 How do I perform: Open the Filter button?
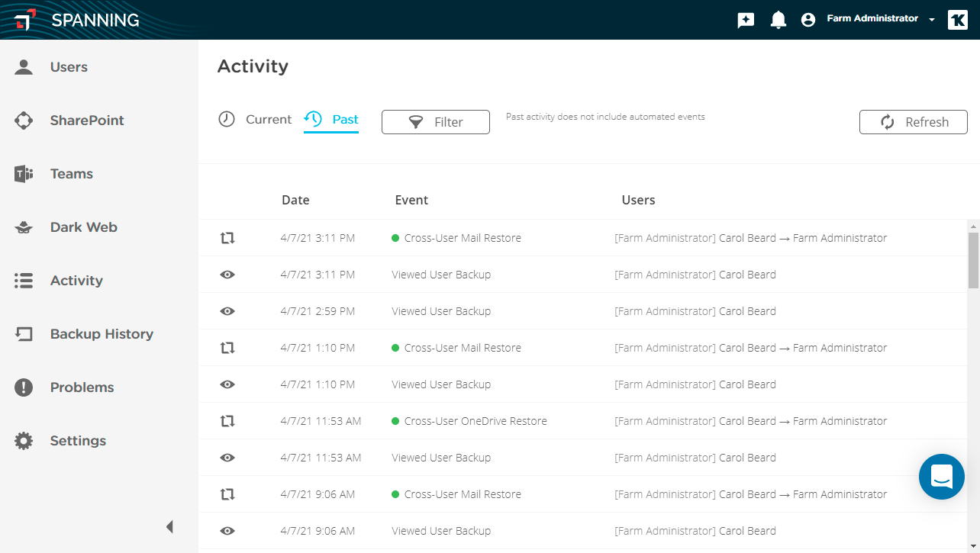(436, 122)
